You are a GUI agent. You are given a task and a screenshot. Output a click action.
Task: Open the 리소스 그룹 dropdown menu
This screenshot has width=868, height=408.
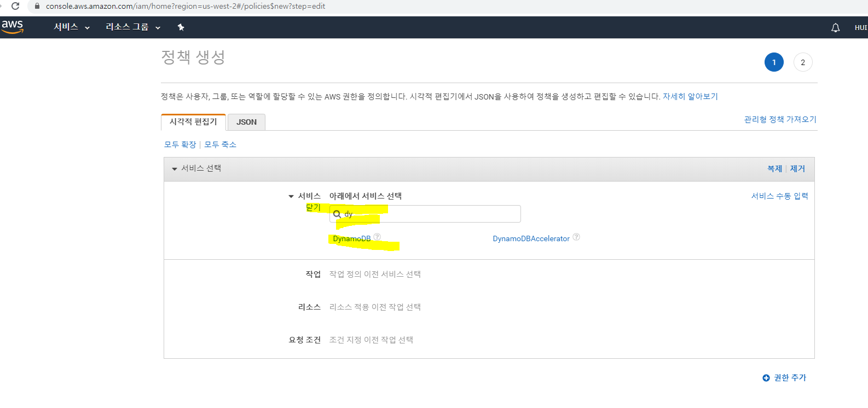coord(133,27)
